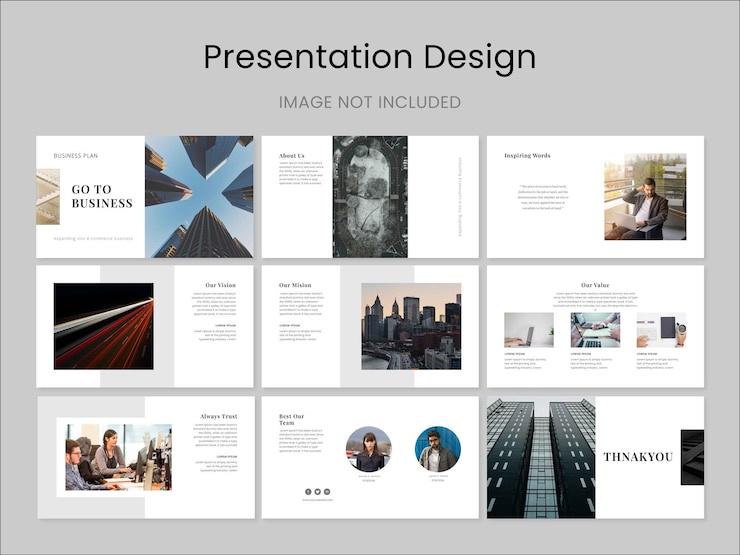Click the first Our Value image with the laptop

pos(529,330)
